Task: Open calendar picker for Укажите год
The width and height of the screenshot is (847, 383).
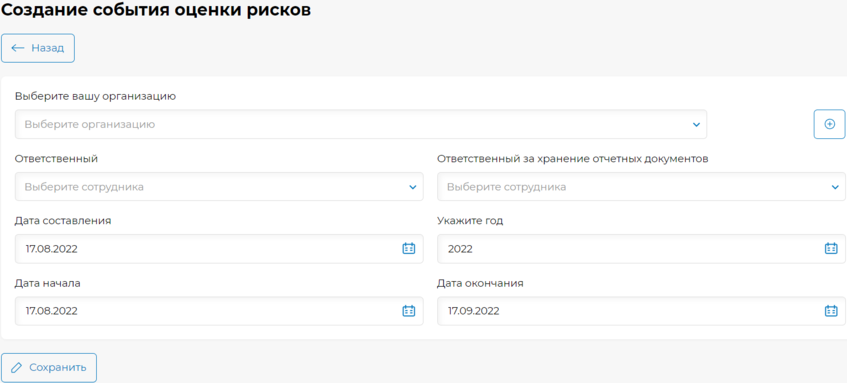Action: 831,248
